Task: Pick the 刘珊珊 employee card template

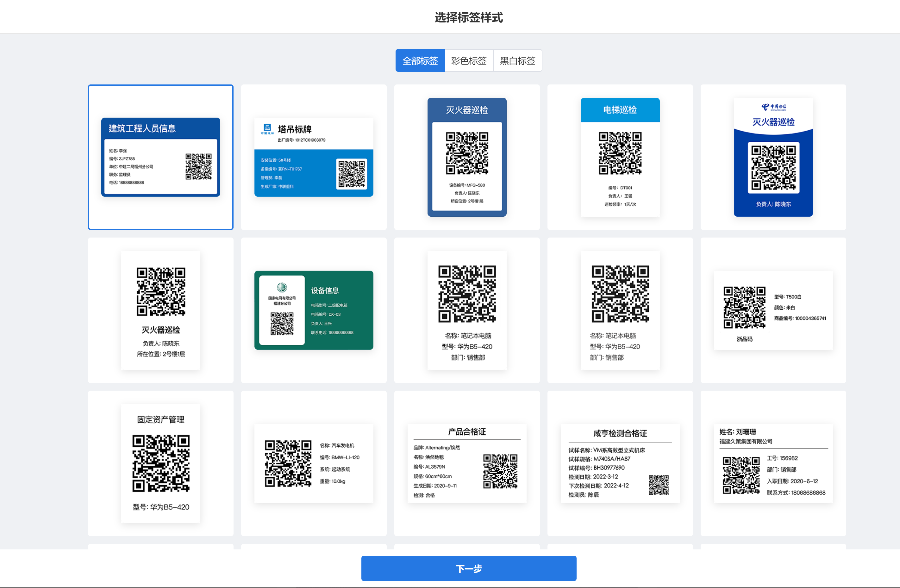Action: click(773, 463)
